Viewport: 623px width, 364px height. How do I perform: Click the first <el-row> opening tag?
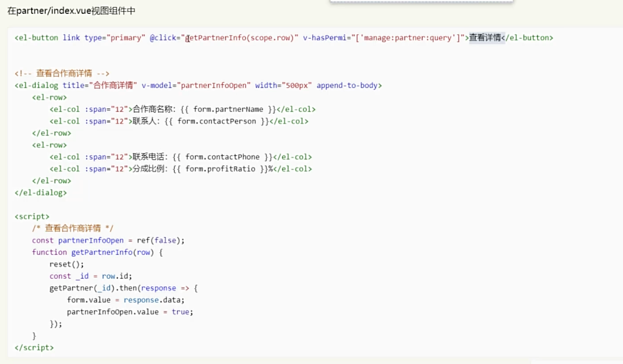49,97
